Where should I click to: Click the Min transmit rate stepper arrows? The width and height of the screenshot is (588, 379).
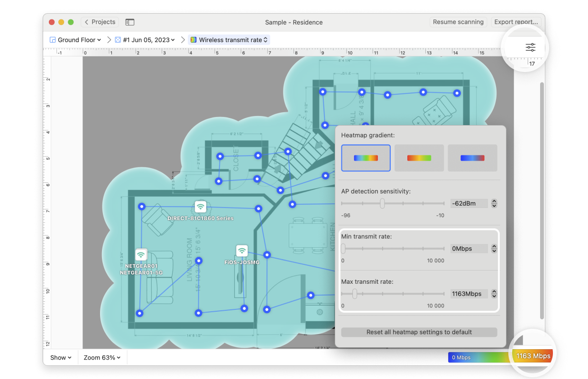click(x=494, y=249)
